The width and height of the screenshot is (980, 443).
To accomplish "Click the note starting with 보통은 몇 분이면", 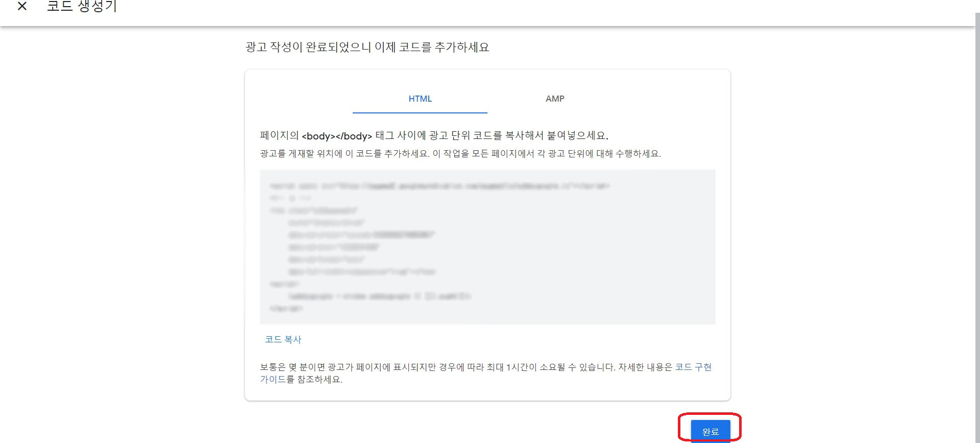I will (x=486, y=373).
